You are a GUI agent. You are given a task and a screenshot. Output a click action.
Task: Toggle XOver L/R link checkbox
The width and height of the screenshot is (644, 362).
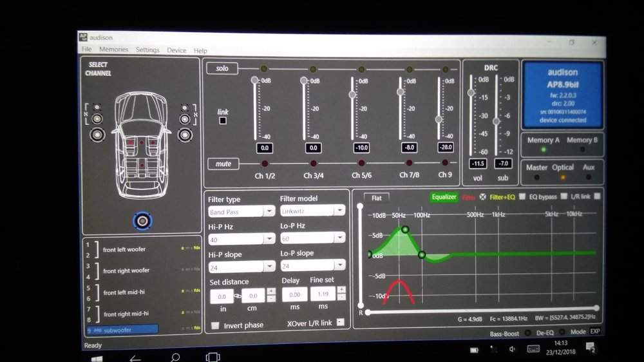click(x=341, y=322)
